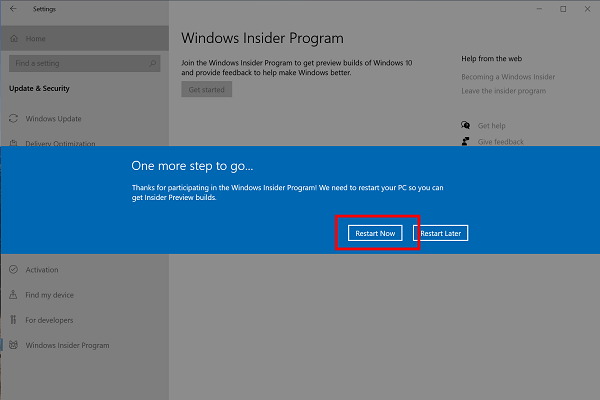Click the Windows Insider Program cat icon

[13, 345]
